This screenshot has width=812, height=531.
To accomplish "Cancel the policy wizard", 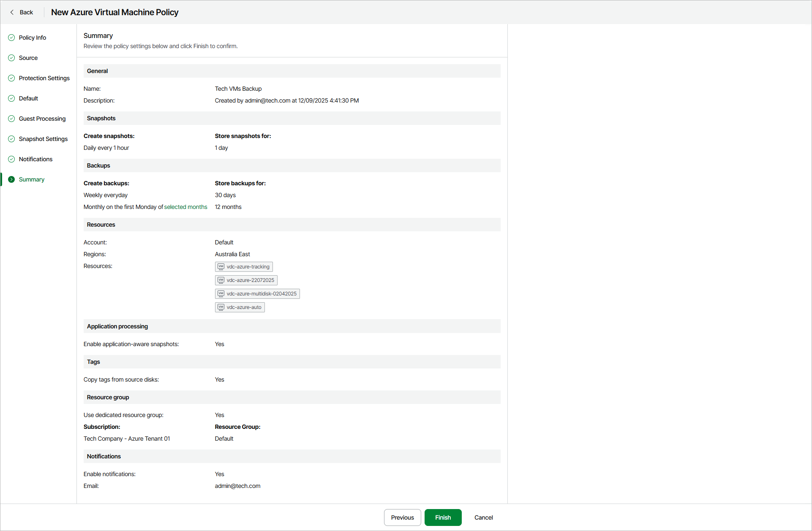I will pos(483,517).
